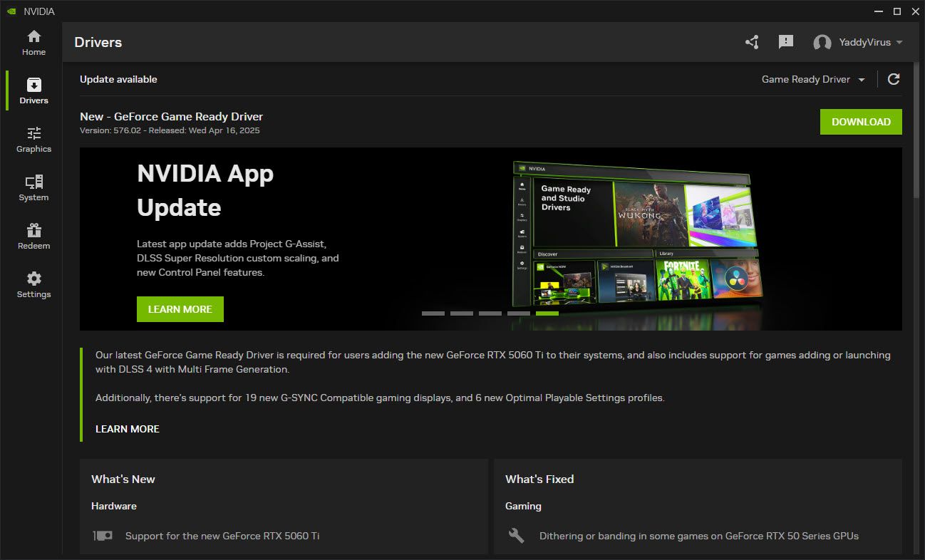925x560 pixels.
Task: Open the System page in the sidebar
Action: (x=33, y=188)
